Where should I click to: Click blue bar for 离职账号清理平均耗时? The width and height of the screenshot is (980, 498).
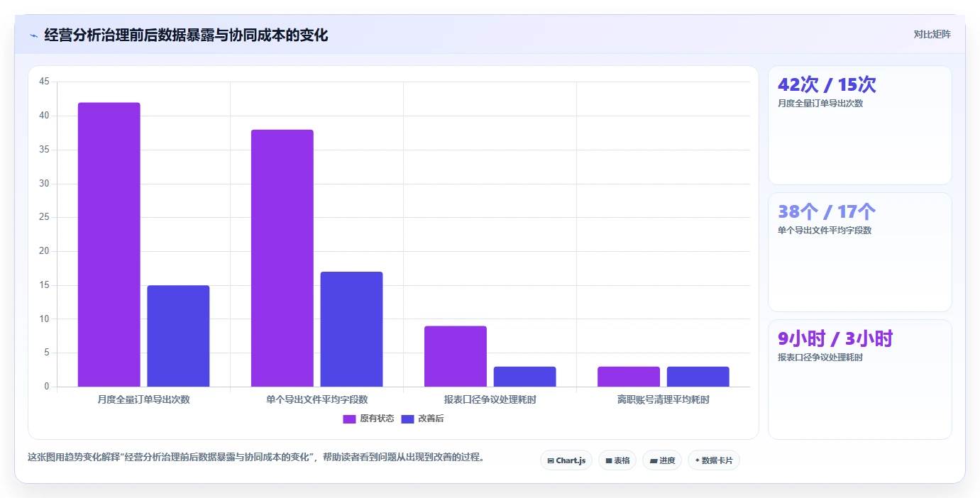(698, 377)
